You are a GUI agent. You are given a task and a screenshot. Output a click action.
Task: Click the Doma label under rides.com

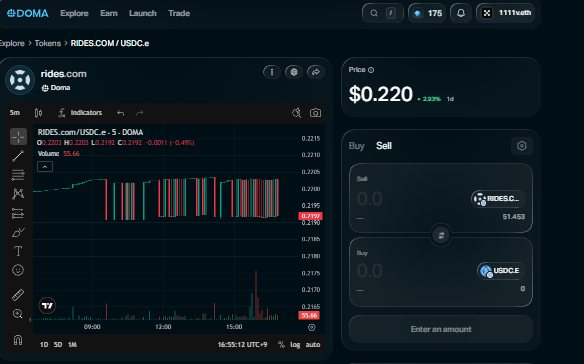point(56,88)
